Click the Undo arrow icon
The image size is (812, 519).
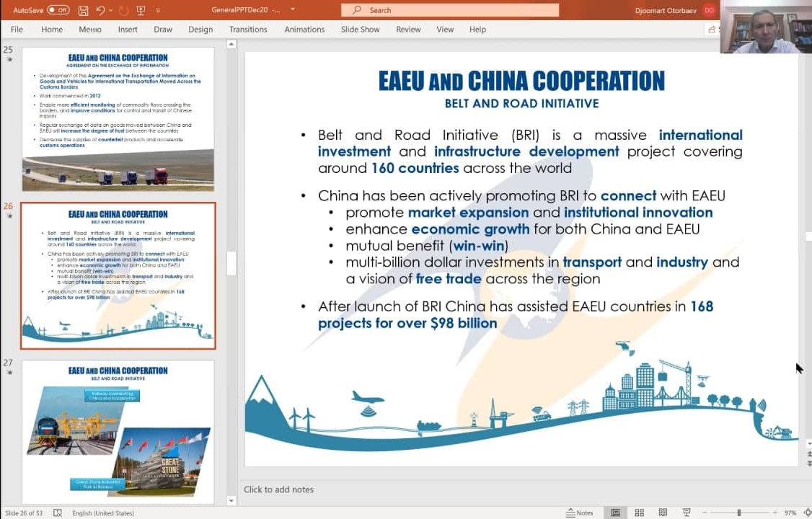[x=100, y=10]
